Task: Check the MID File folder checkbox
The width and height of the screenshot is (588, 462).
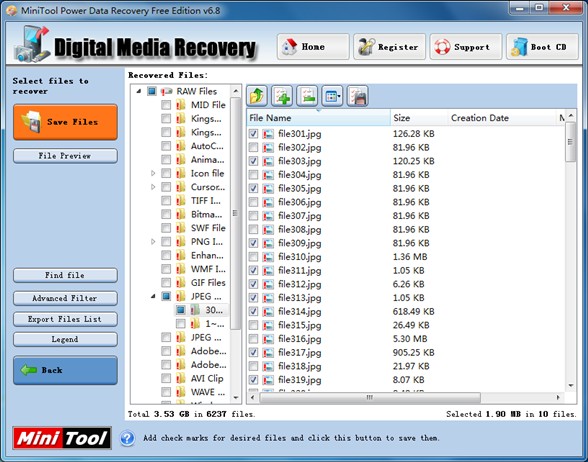Action: click(166, 105)
